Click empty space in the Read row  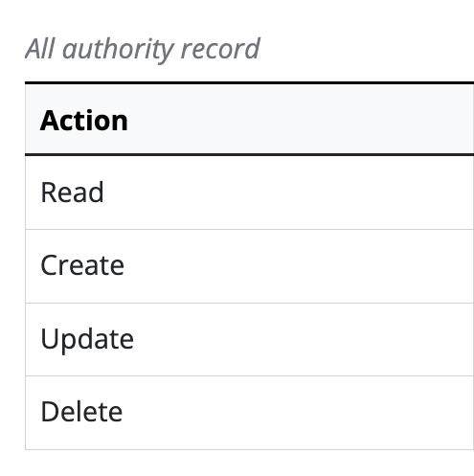[287, 193]
